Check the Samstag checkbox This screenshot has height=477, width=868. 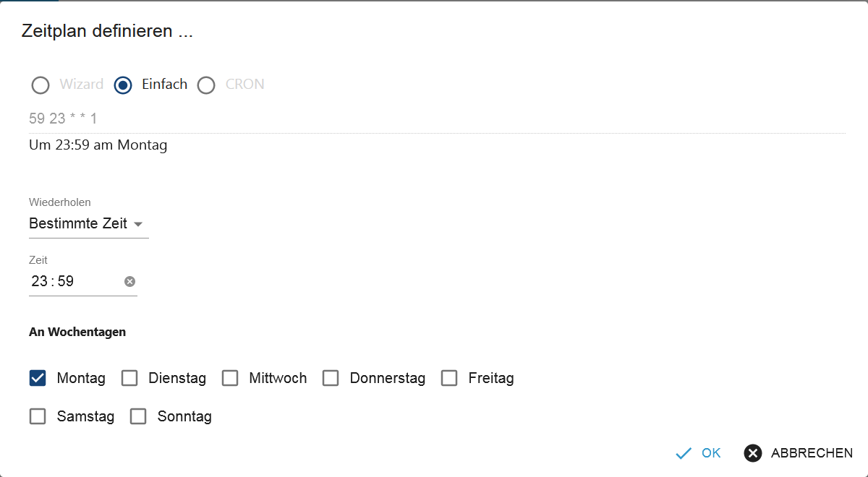point(38,416)
